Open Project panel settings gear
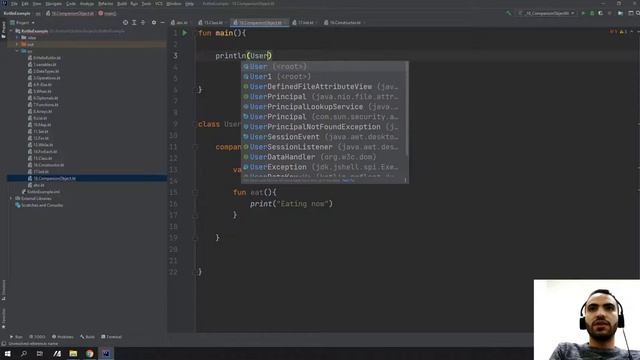The image size is (640, 360). [154, 22]
